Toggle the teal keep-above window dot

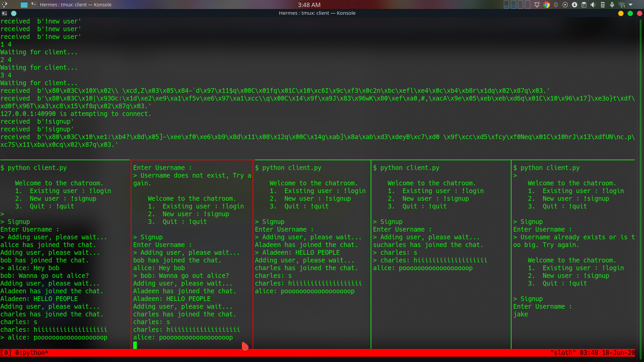(14, 13)
